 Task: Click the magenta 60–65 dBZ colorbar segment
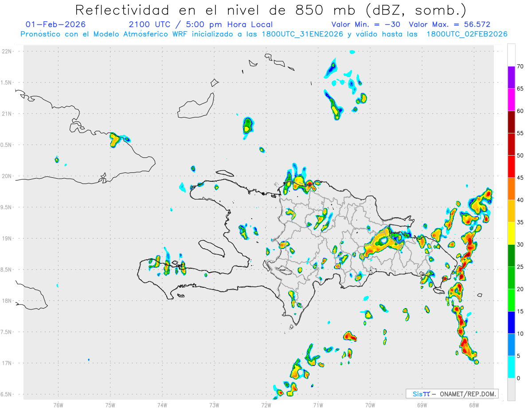click(x=511, y=100)
